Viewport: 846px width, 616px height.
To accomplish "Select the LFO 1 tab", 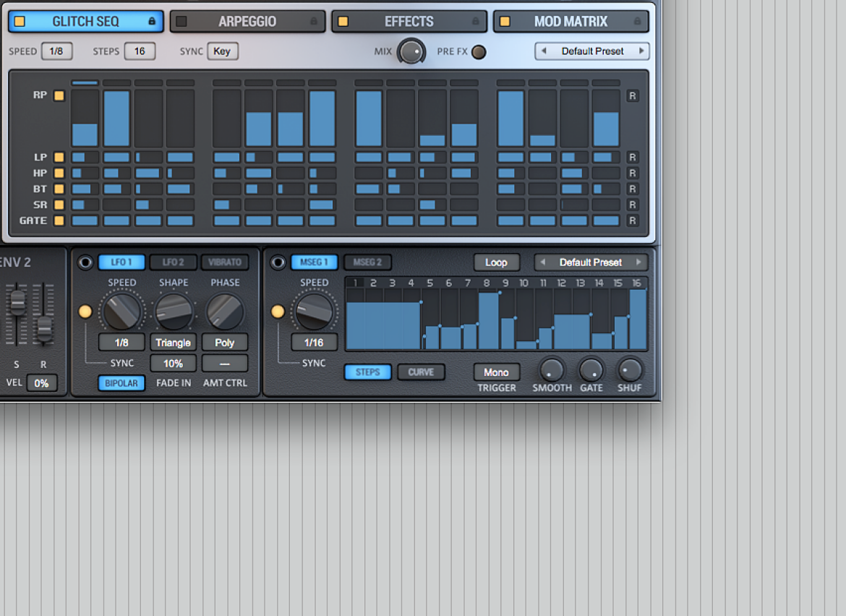I will (x=121, y=262).
